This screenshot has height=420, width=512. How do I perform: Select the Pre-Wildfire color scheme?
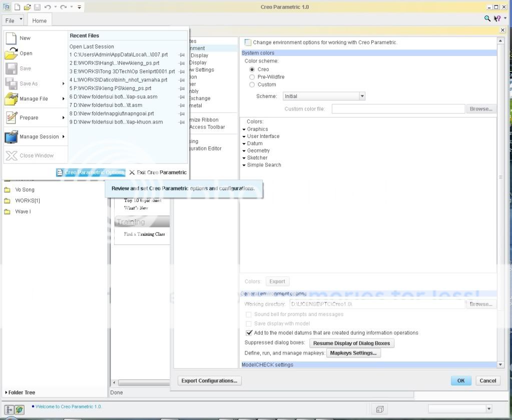pyautogui.click(x=252, y=77)
